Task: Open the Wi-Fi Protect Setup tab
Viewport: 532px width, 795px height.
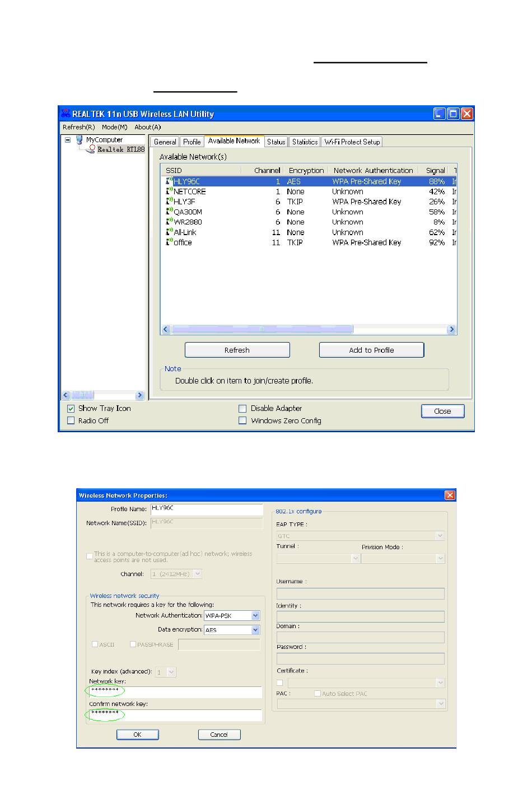Action: (x=352, y=142)
